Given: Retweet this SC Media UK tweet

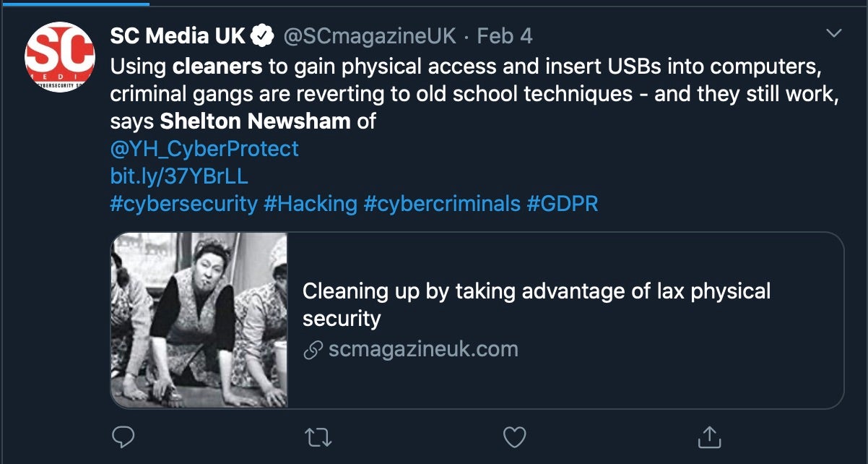Looking at the screenshot, I should [318, 436].
